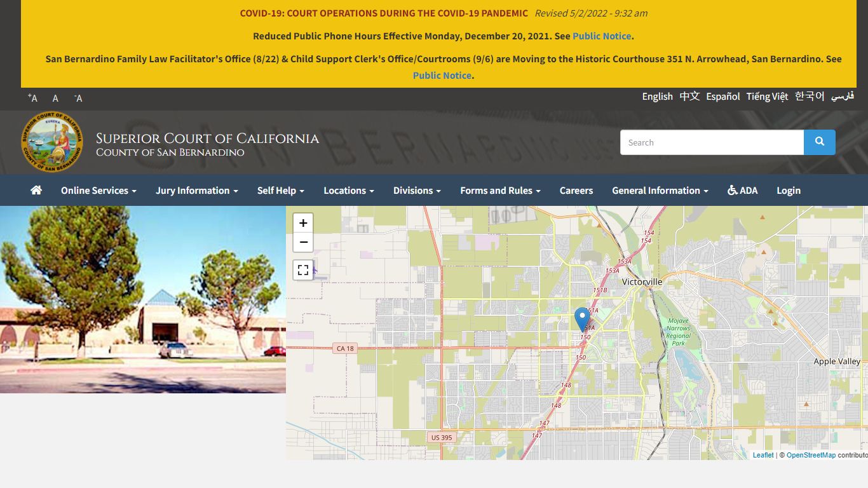The image size is (868, 488).
Task: Open the map in fullscreen view
Action: tap(303, 270)
